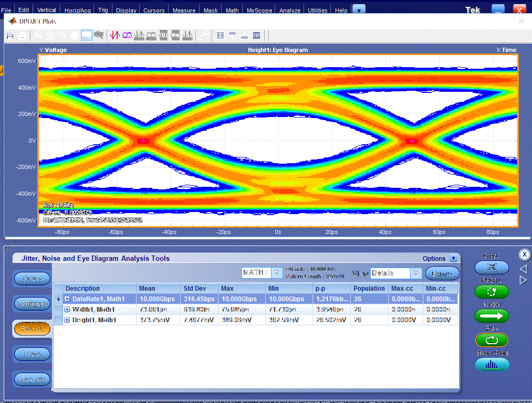Switch to the Results panel tab
The image size is (532, 403).
[32, 329]
